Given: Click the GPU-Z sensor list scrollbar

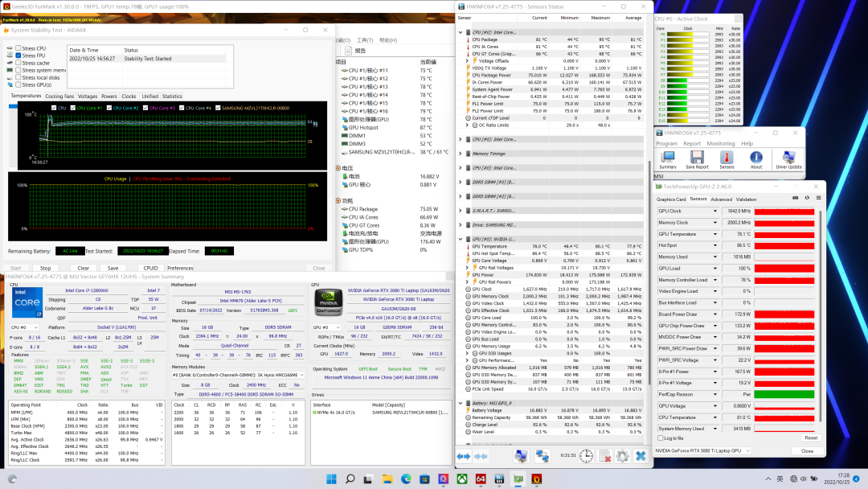Looking at the screenshot, I should click(819, 315).
